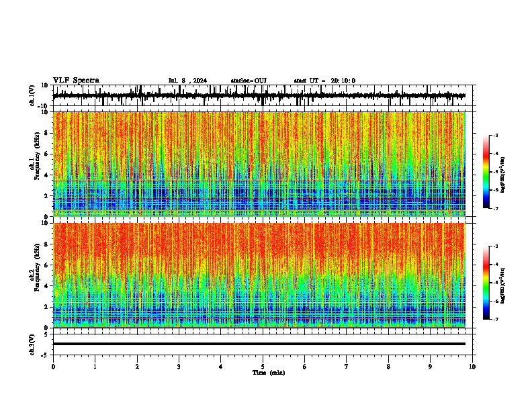532x411 pixels.
Task: Click the "2" kHz tick on ch.2 frequency axis
Action: (x=47, y=307)
